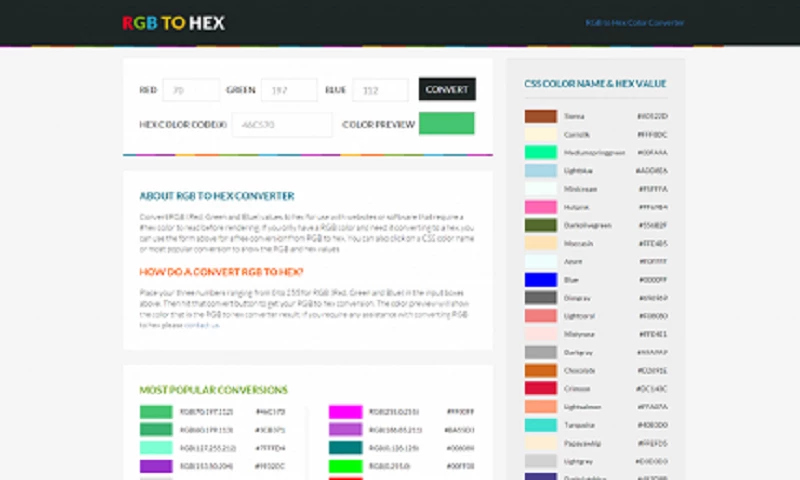The width and height of the screenshot is (800, 480).
Task: Follow the contact us link
Action: pos(202,325)
